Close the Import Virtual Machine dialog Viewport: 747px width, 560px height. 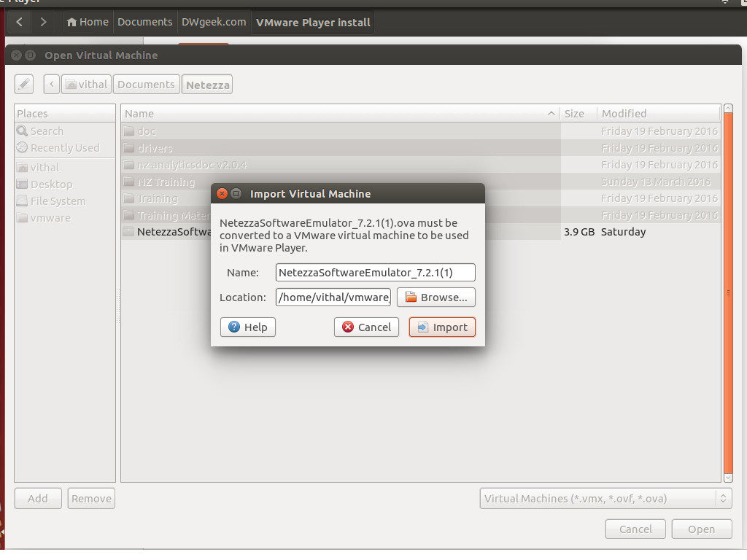coord(222,193)
